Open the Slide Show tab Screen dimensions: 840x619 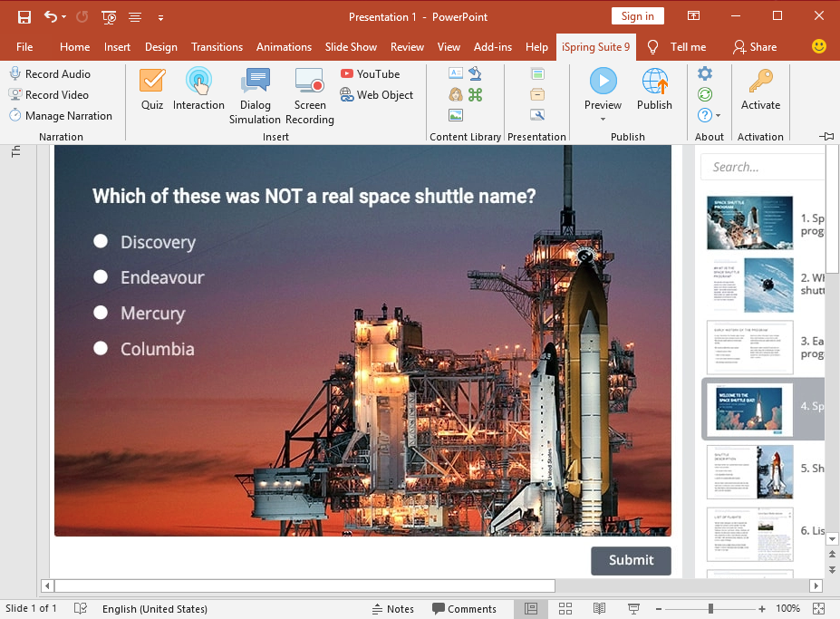click(x=351, y=47)
